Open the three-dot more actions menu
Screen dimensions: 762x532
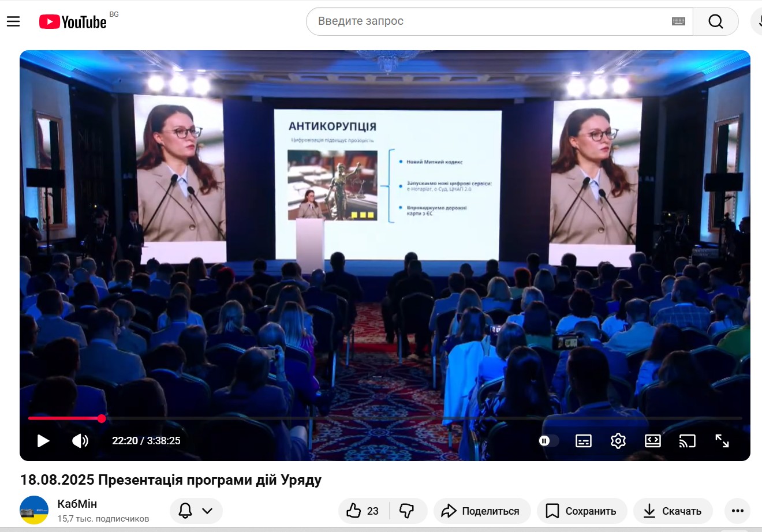[737, 511]
